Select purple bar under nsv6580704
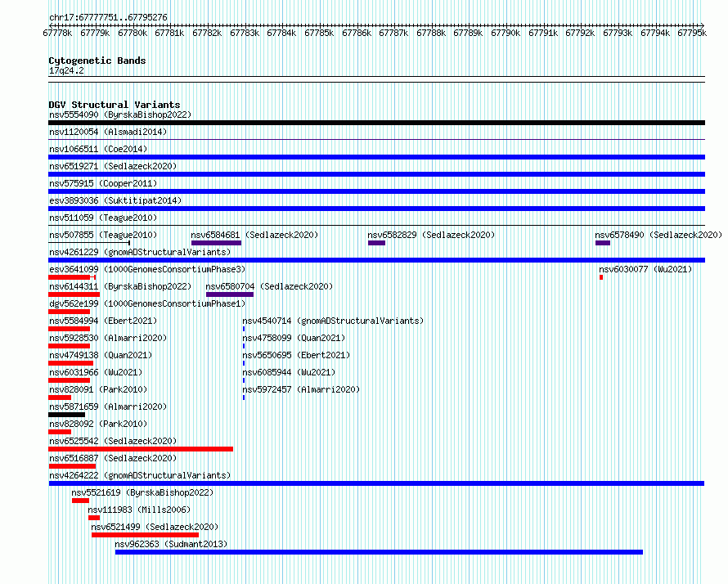The height and width of the screenshot is (584, 728). tap(230, 294)
